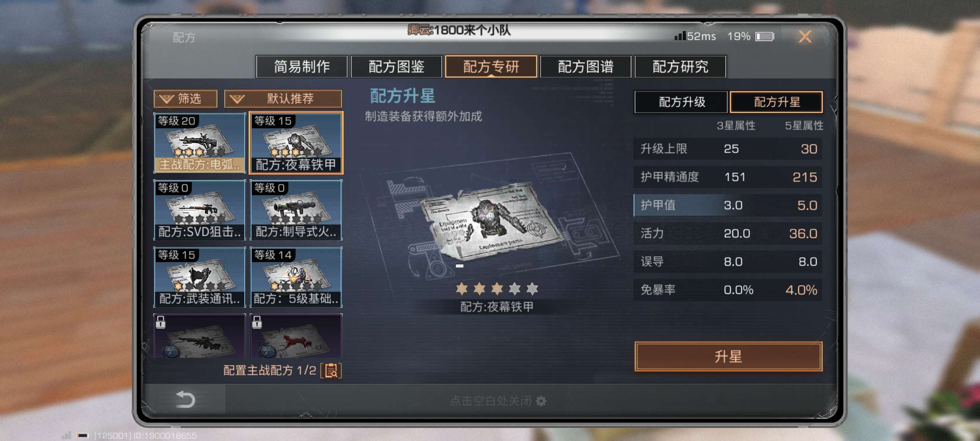The height and width of the screenshot is (441, 980).
Task: Switch to the 配方图鉴 tab
Action: tap(396, 67)
